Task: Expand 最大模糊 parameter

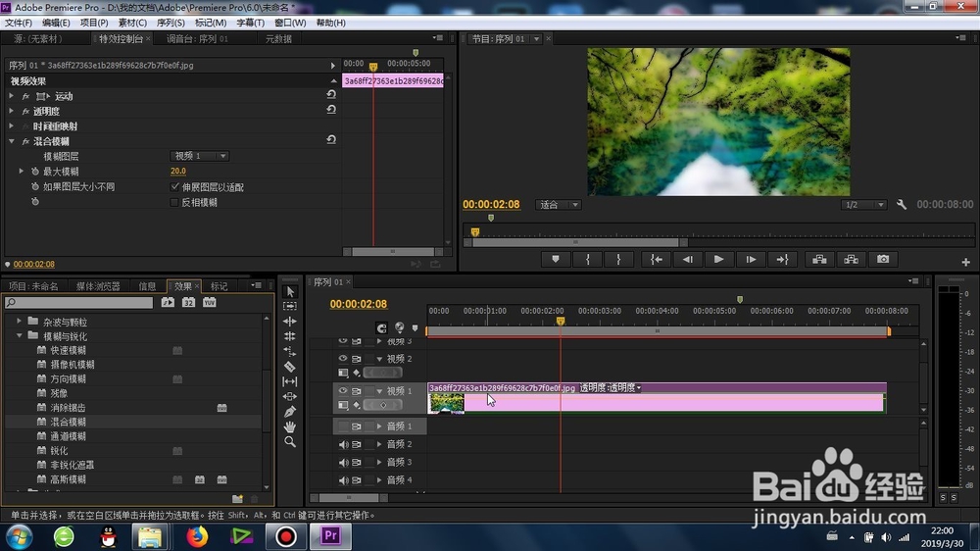Action: pyautogui.click(x=22, y=171)
